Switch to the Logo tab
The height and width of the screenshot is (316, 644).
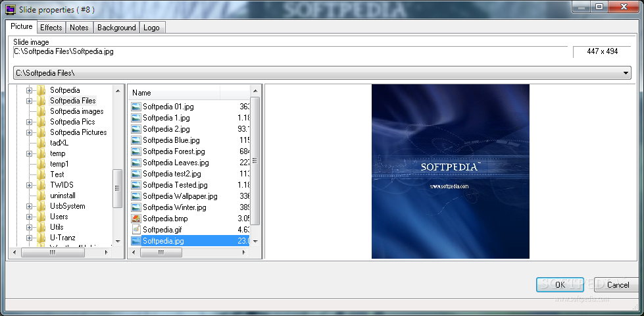click(x=152, y=28)
